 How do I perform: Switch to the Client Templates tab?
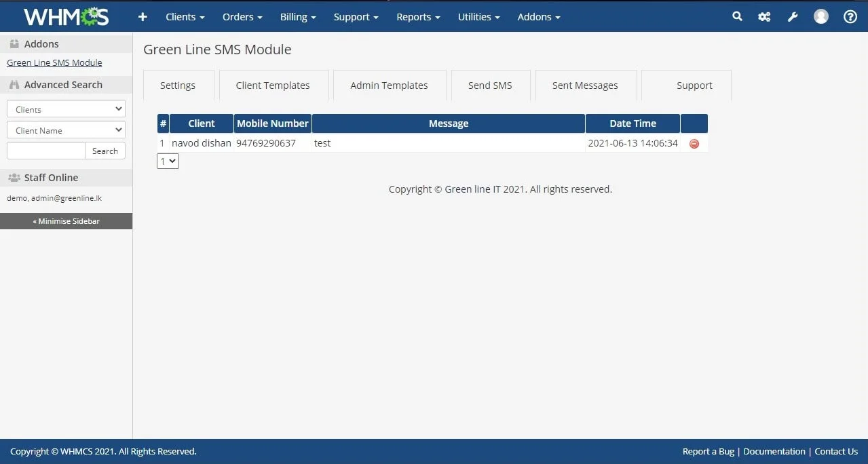coord(273,85)
